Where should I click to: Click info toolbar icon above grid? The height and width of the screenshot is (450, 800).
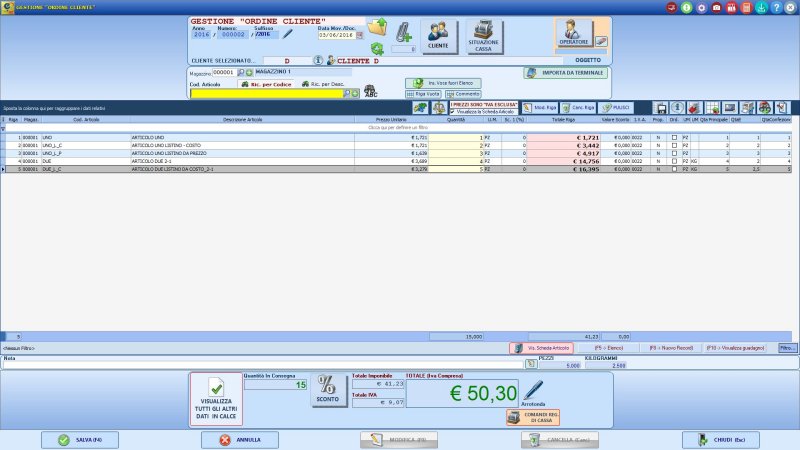pos(677,108)
